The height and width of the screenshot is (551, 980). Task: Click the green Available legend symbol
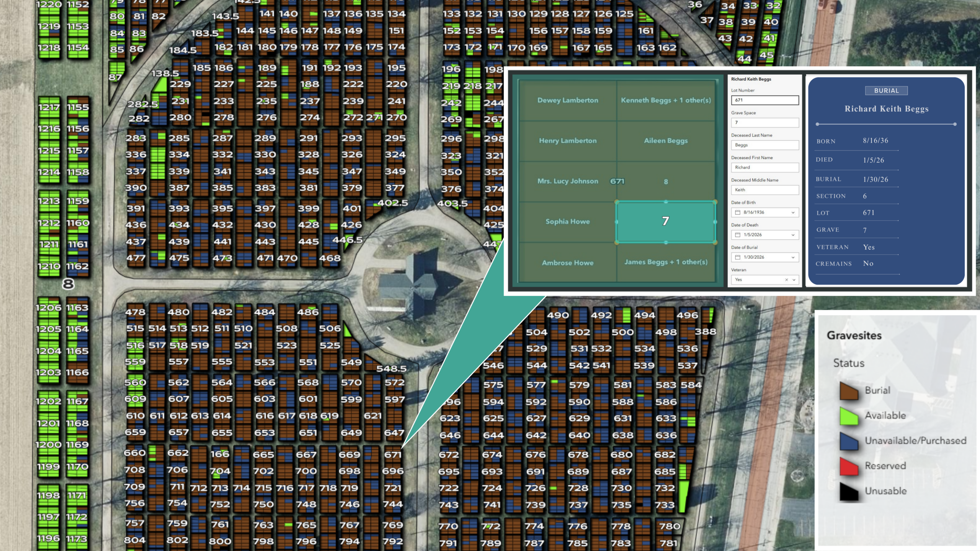click(849, 416)
